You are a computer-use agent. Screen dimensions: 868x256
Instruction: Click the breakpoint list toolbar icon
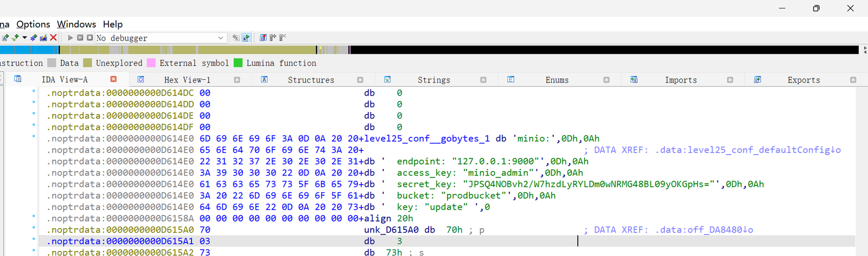[263, 38]
